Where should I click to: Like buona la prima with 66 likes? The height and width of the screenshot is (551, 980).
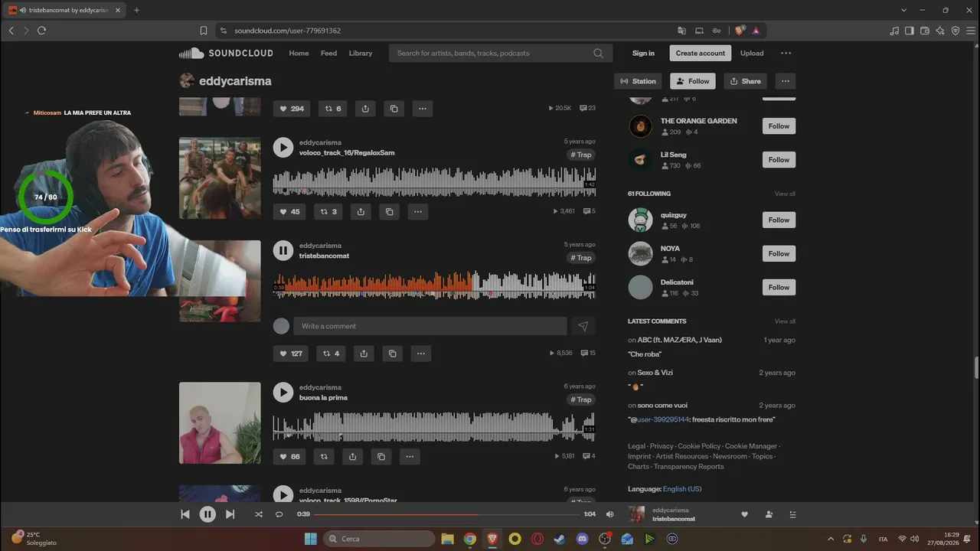(x=290, y=457)
